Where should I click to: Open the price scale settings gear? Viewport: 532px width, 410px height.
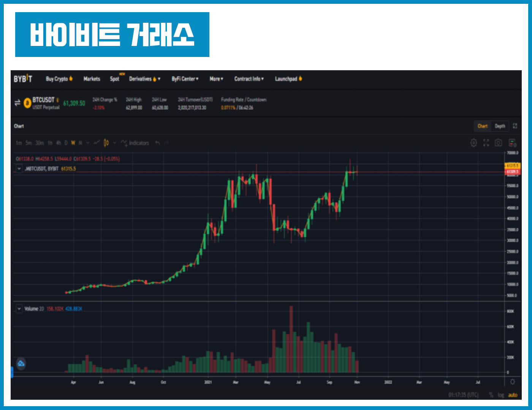tap(512, 382)
